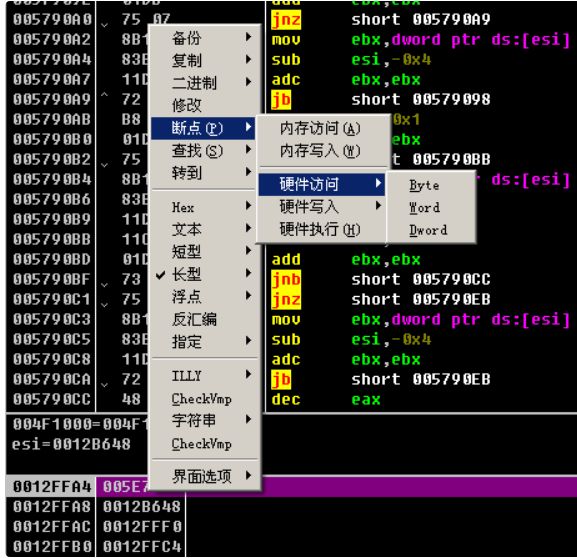Screen dimensions: 577x558
Task: Set 硬件执行 (H) breakpoint
Action: [x=322, y=229]
